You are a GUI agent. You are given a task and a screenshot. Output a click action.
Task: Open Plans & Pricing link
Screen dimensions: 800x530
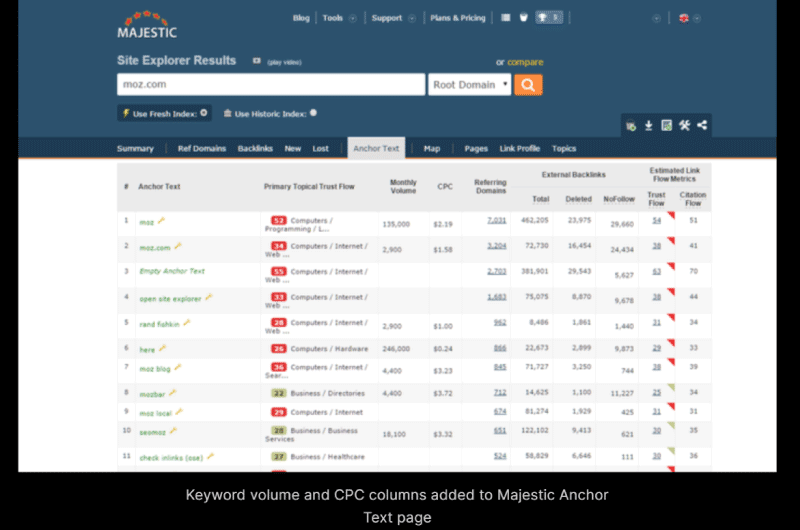(458, 18)
